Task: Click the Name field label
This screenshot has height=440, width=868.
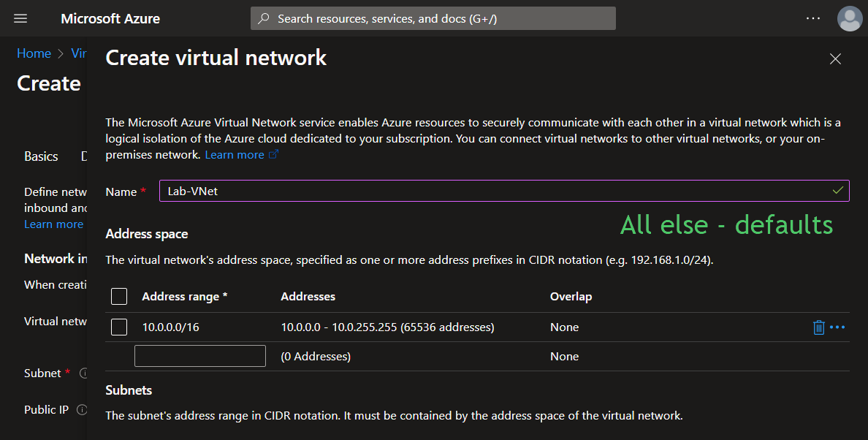Action: pyautogui.click(x=121, y=192)
